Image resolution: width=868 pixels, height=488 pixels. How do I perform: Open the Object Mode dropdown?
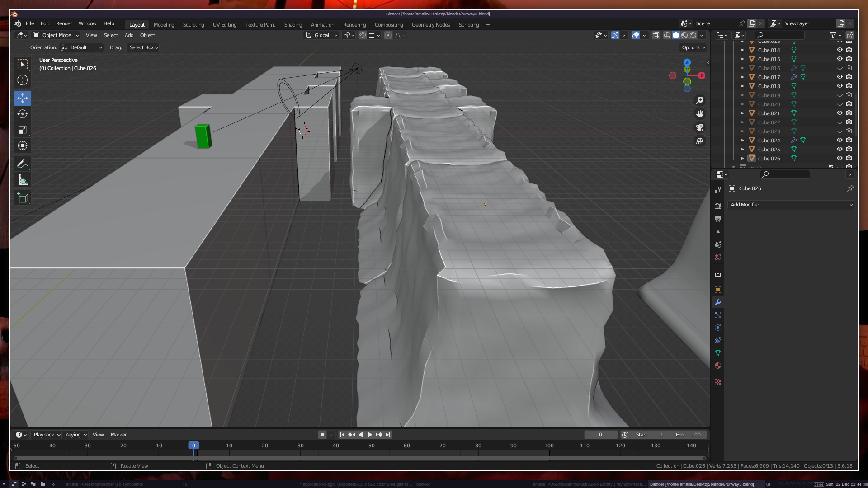56,35
